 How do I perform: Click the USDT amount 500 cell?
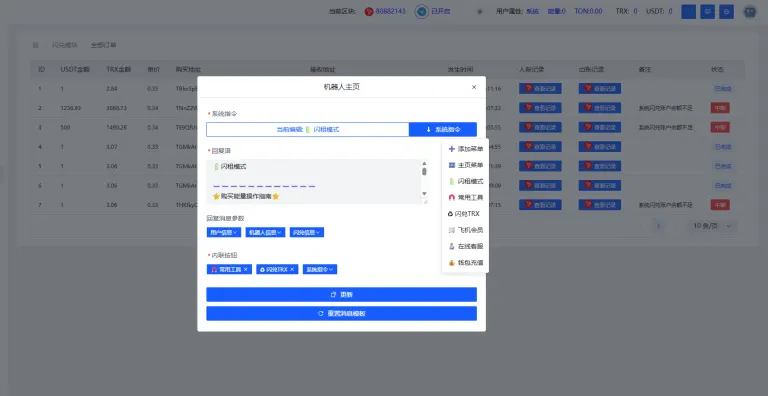point(65,127)
